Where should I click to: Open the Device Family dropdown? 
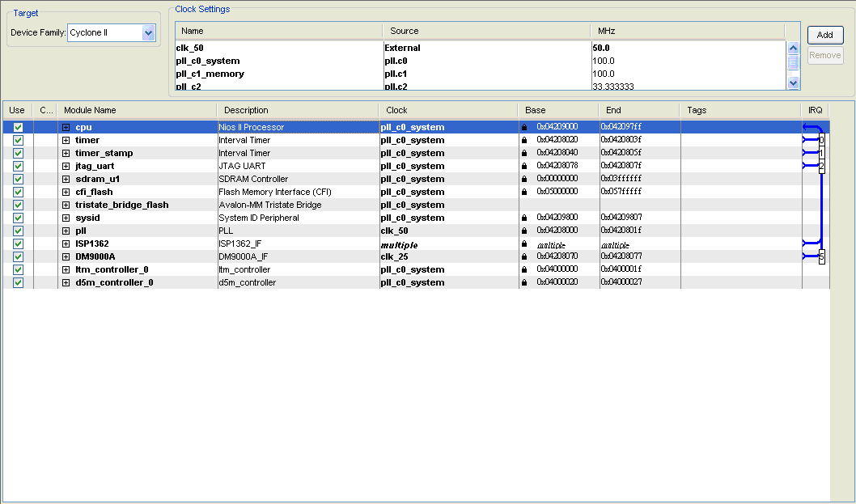point(148,33)
